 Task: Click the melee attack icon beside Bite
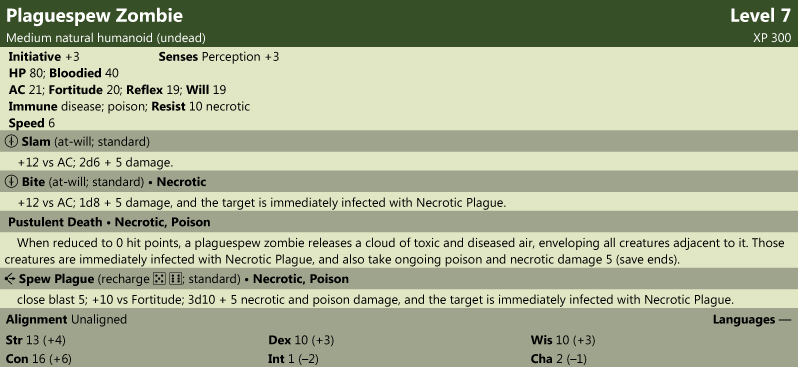[x=11, y=182]
